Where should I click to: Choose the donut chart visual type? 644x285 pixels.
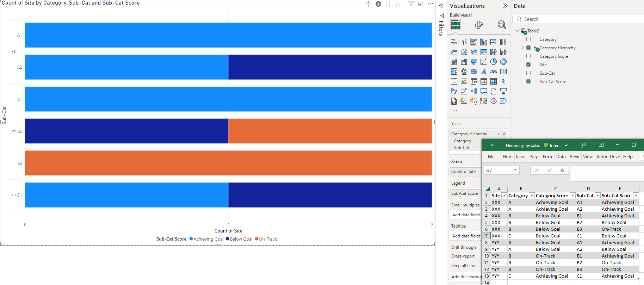pyautogui.click(x=503, y=62)
